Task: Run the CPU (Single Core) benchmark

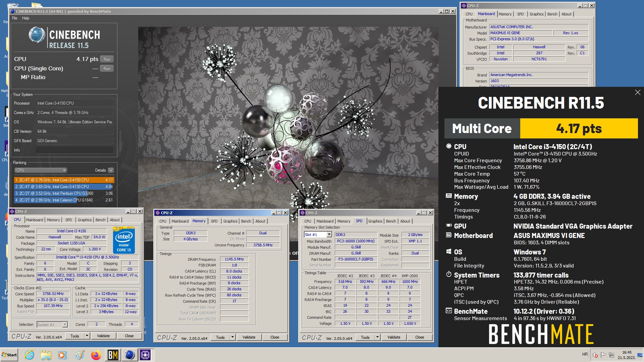Action: click(107, 69)
